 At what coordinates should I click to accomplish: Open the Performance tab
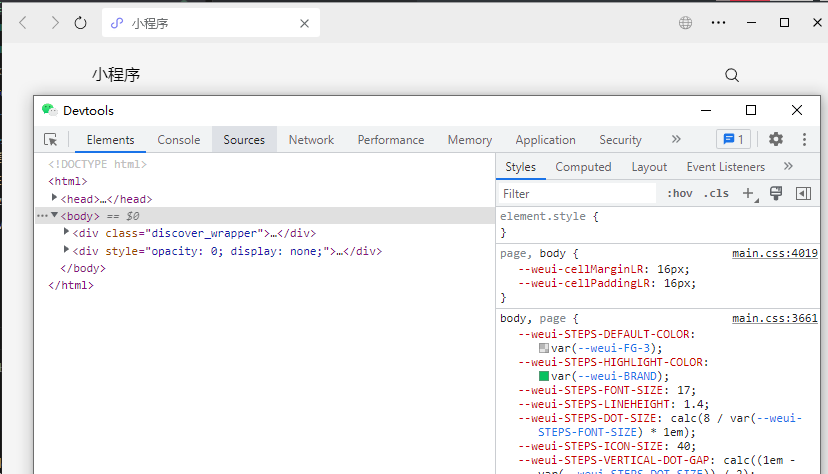[391, 140]
